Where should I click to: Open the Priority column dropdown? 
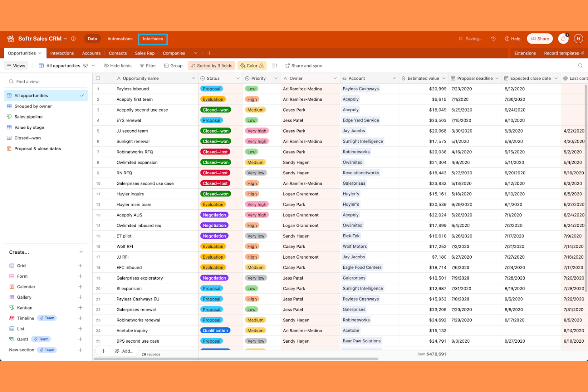(x=276, y=78)
